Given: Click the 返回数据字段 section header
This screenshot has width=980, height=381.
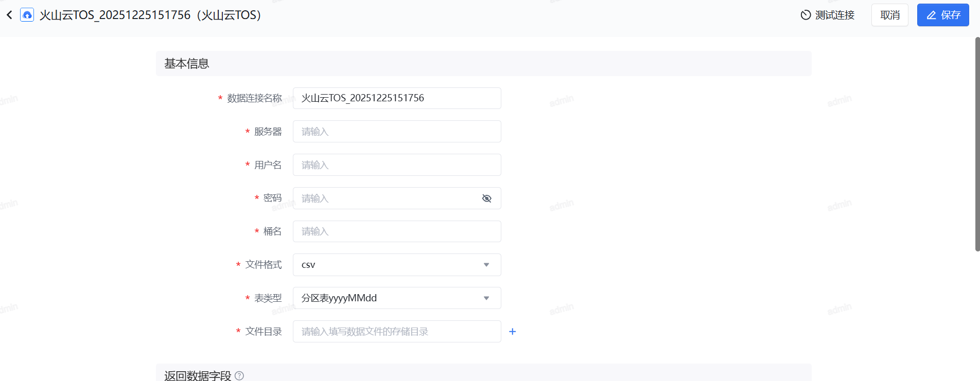Looking at the screenshot, I should (198, 376).
